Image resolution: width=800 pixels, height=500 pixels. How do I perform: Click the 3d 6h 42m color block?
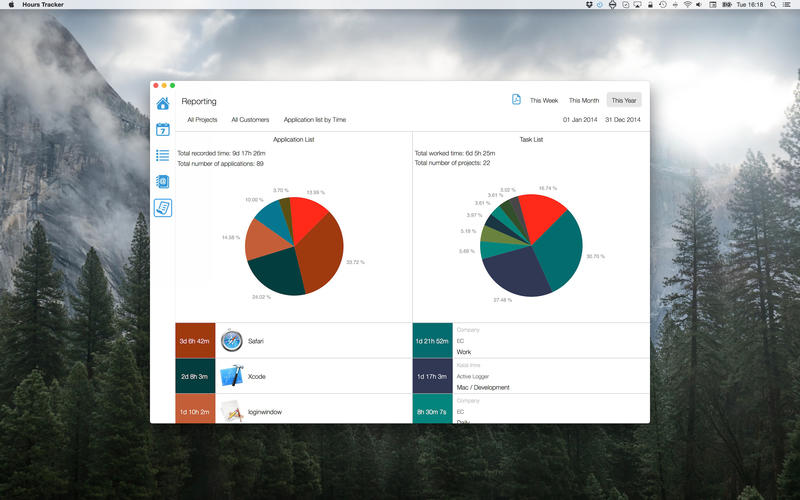[195, 340]
